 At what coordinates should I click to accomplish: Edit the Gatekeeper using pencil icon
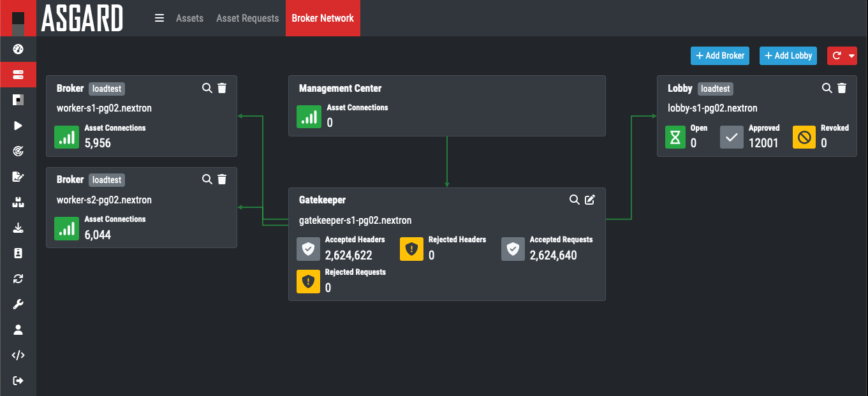tap(590, 200)
